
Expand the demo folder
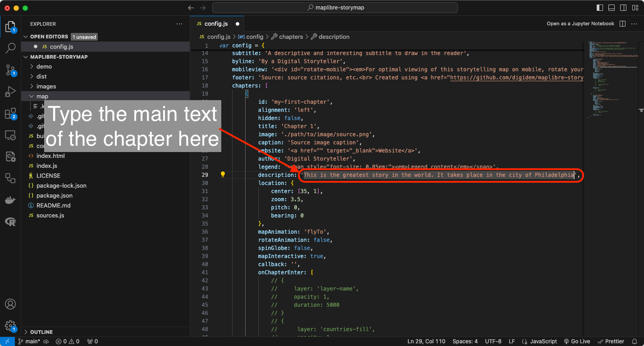pos(44,66)
